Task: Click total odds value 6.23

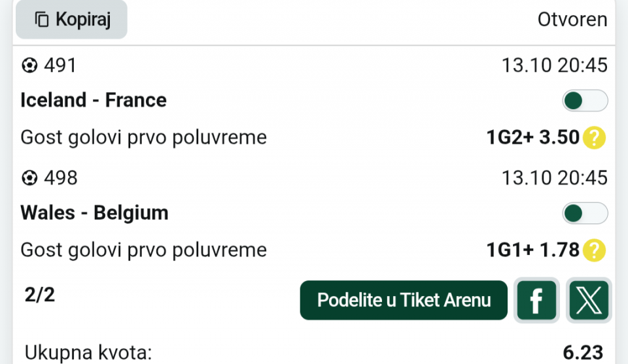Action: 582,353
